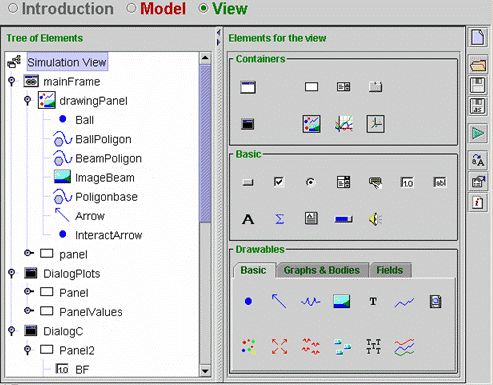The width and height of the screenshot is (493, 385).
Task: Click the tree scrollbar down arrow
Action: (x=205, y=371)
